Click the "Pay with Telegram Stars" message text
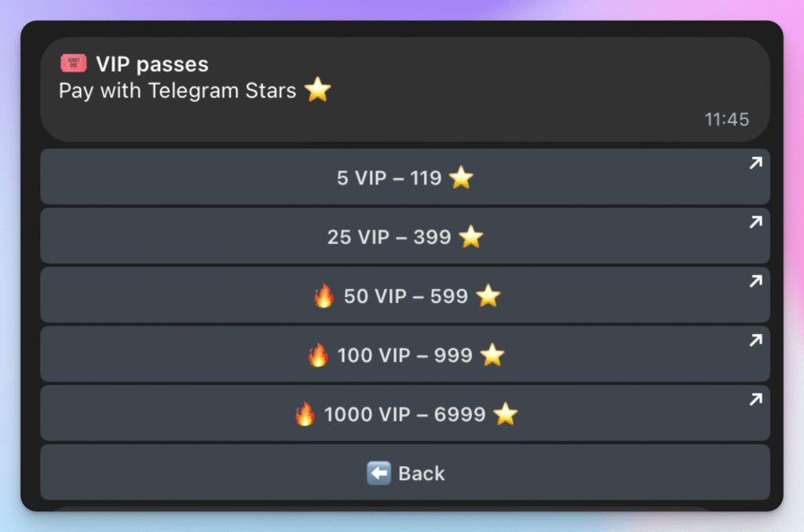This screenshot has width=804, height=532. point(177,91)
